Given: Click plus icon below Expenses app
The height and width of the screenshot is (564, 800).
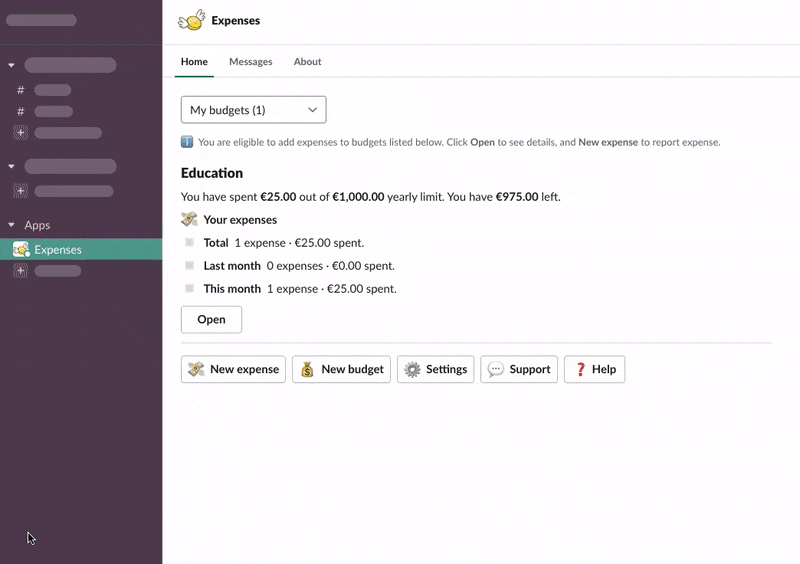Looking at the screenshot, I should (20, 271).
